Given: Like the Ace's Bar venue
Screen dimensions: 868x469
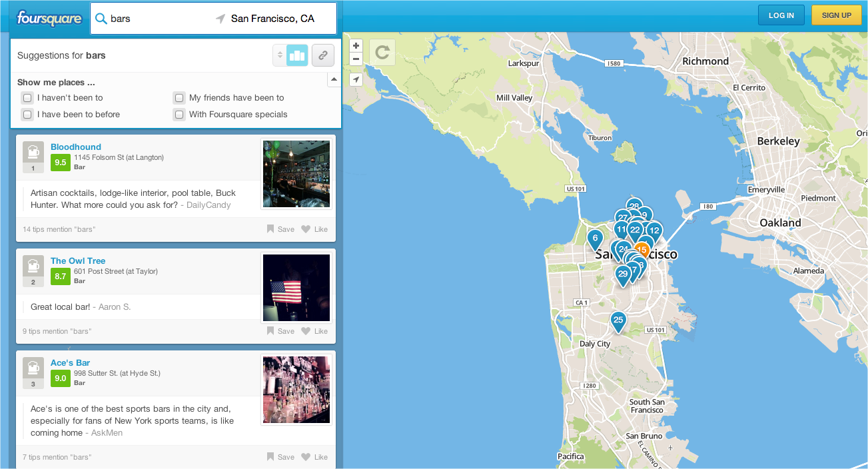Looking at the screenshot, I should pyautogui.click(x=314, y=457).
